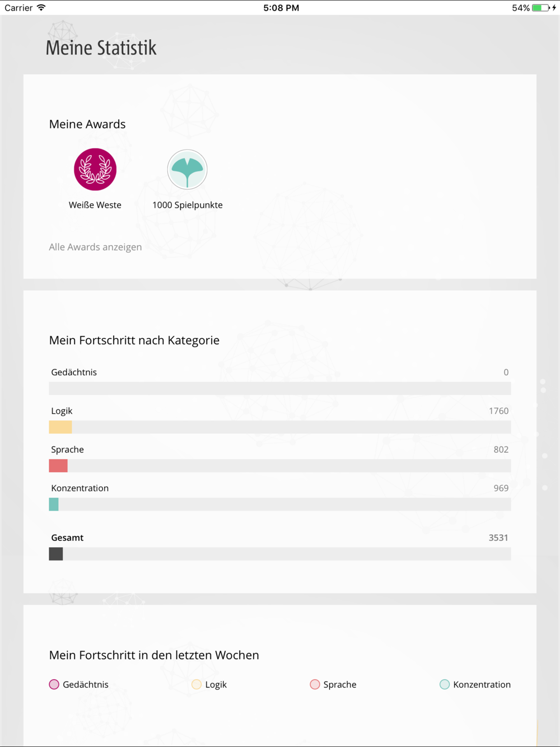Show all awards via Alle Awards anzeigen
The width and height of the screenshot is (560, 747).
[95, 247]
